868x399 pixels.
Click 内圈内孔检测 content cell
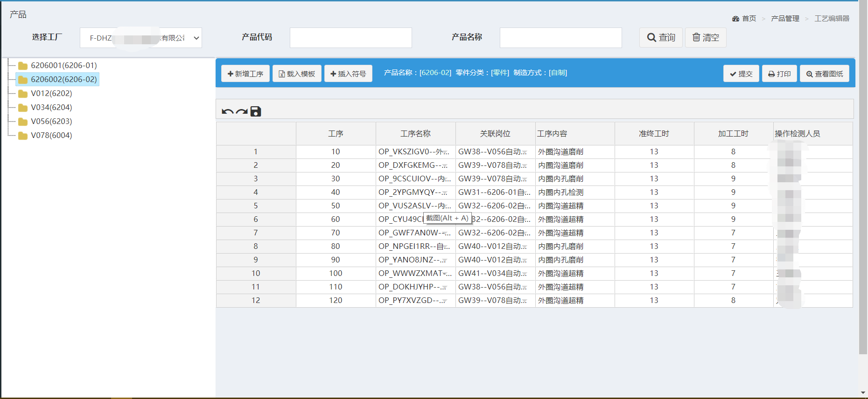(x=575, y=192)
